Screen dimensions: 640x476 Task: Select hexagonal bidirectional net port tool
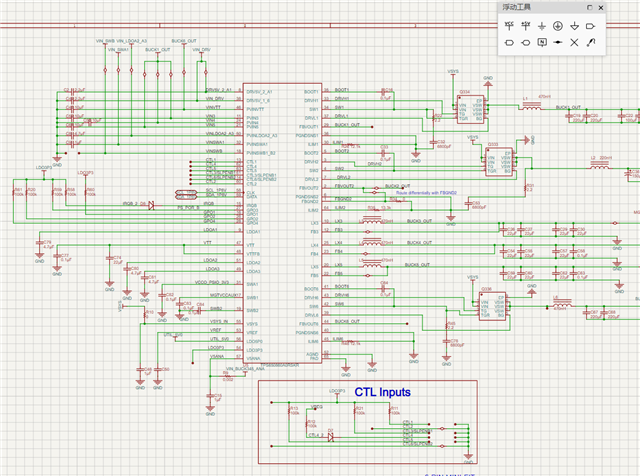coord(509,42)
